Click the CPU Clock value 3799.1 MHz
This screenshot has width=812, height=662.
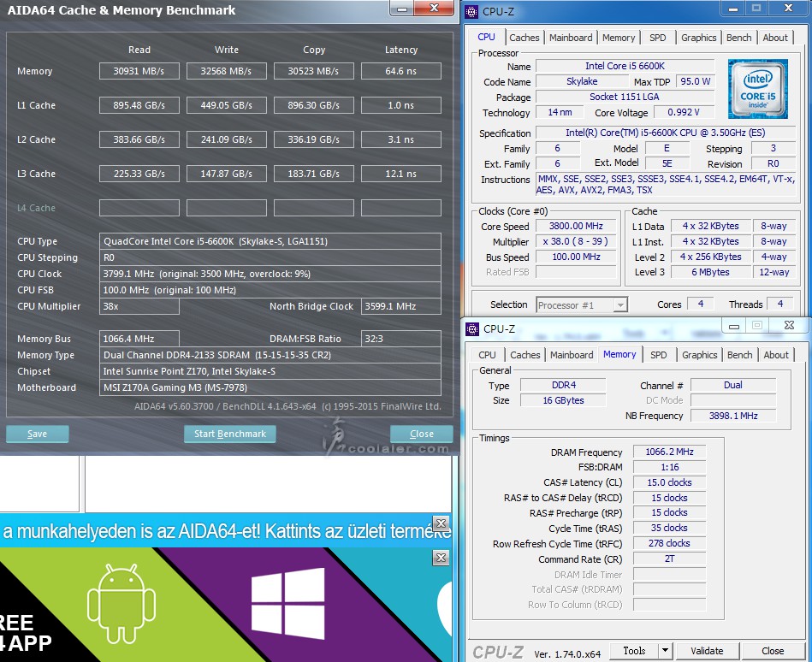click(270, 274)
